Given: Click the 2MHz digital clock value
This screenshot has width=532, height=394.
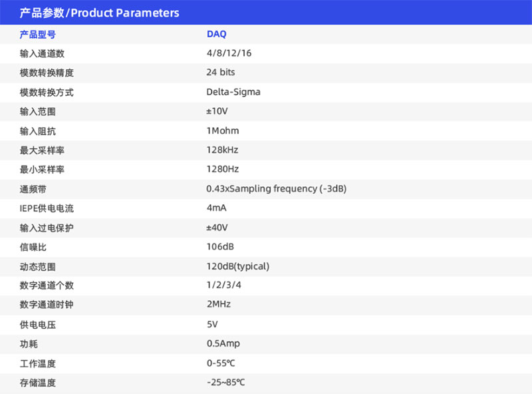Looking at the screenshot, I should pos(218,305).
